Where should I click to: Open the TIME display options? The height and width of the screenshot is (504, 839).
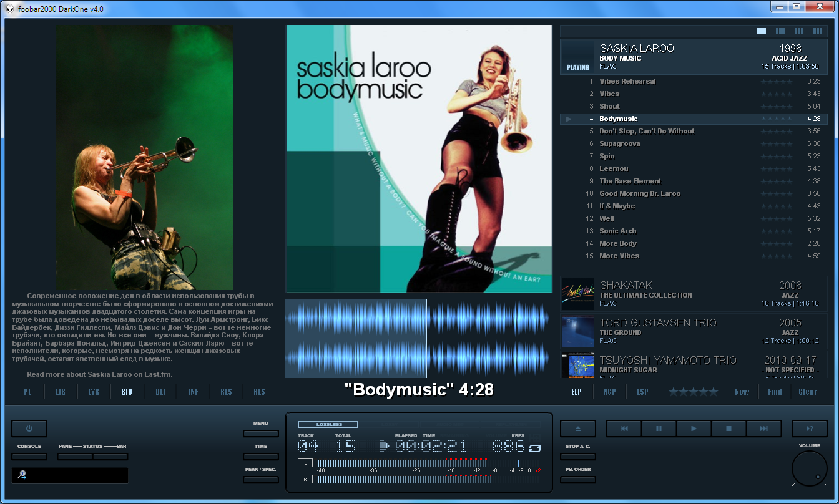point(260,456)
